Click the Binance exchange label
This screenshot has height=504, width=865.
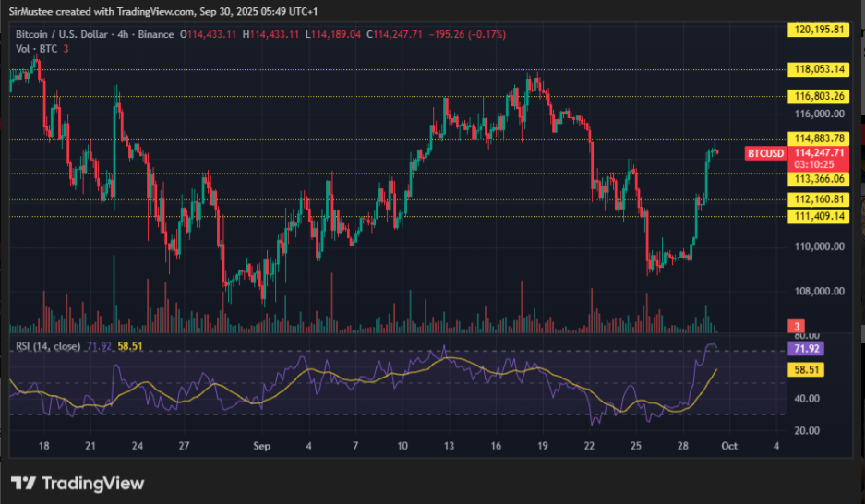point(156,34)
